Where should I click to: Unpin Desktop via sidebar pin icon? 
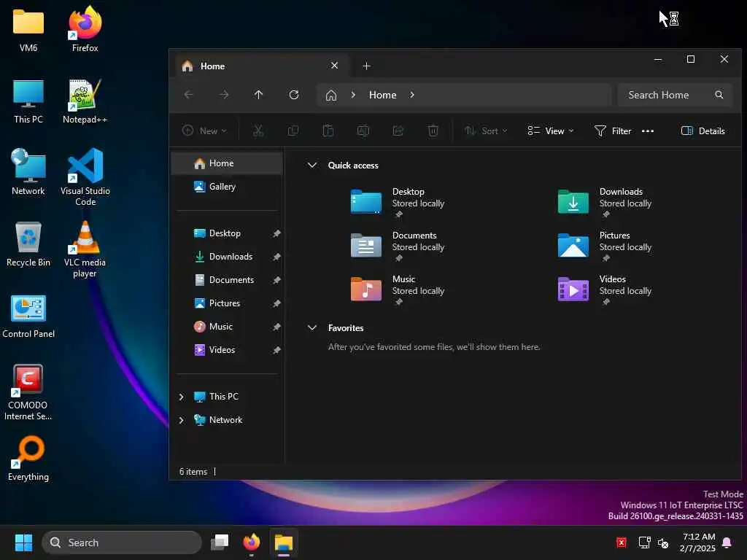click(276, 233)
